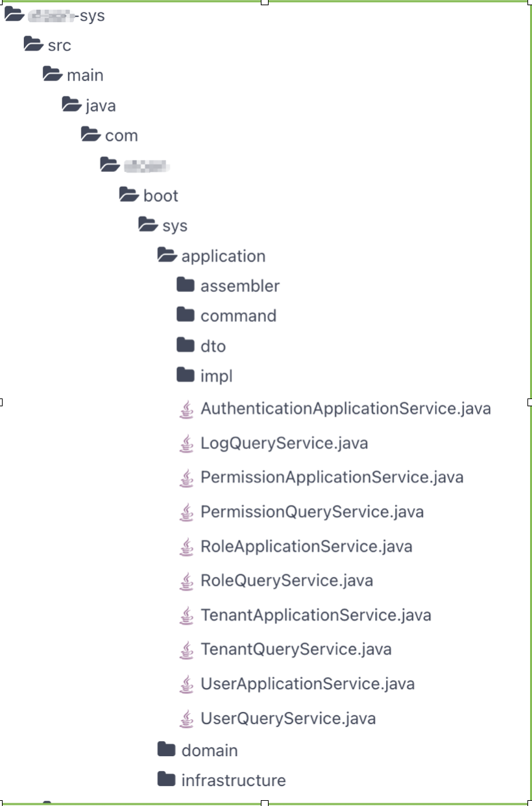Select the Java icon for RoleQueryService.java
Screen dimensions: 532x806
point(186,581)
